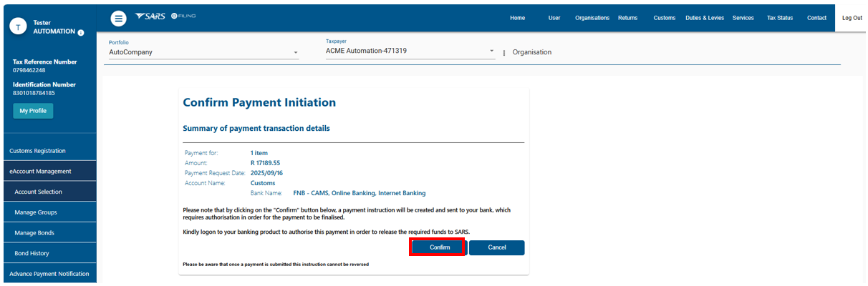Open the three-dot menu beside Taxpayer

click(x=504, y=53)
